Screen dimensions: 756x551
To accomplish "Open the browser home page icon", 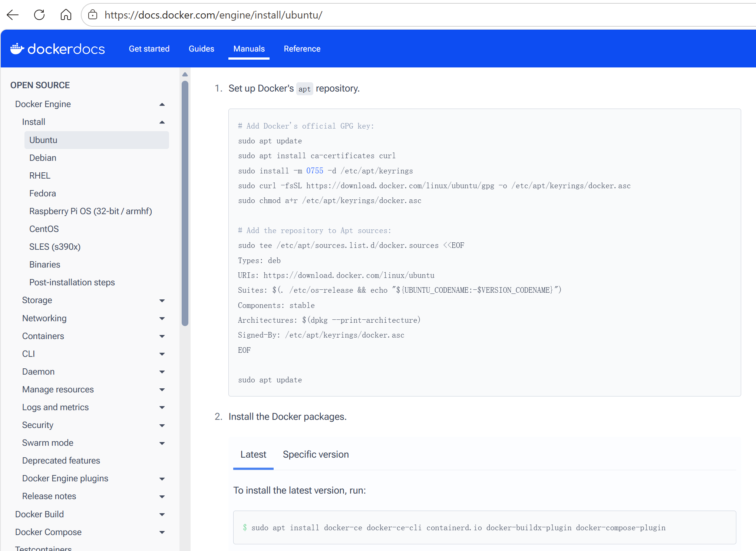I will pos(66,15).
